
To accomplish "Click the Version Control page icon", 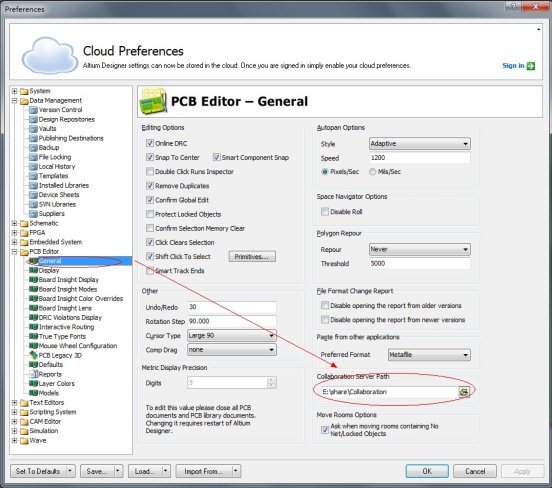I will [33, 110].
